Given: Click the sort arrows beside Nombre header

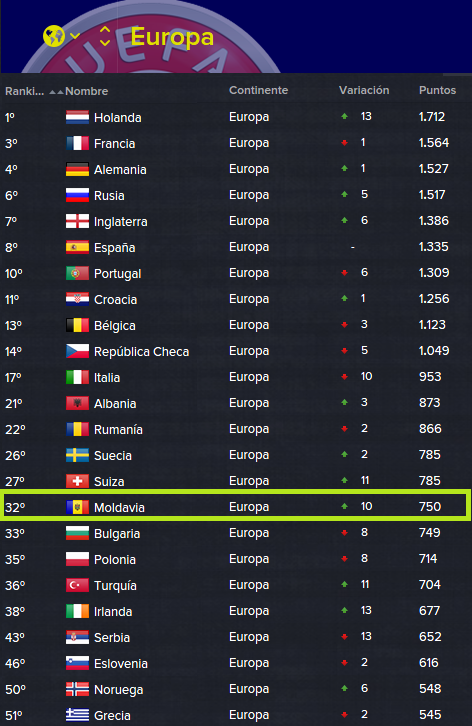Looking at the screenshot, I should tap(56, 92).
